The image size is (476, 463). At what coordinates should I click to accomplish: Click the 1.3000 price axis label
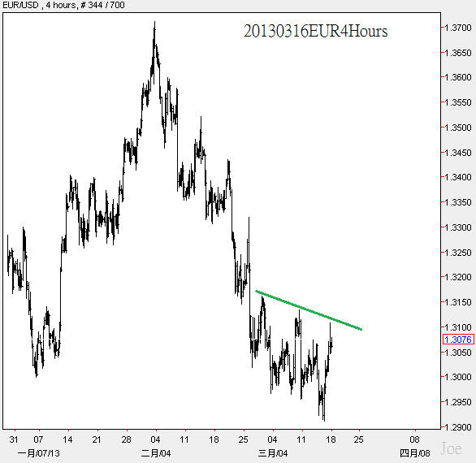(458, 377)
